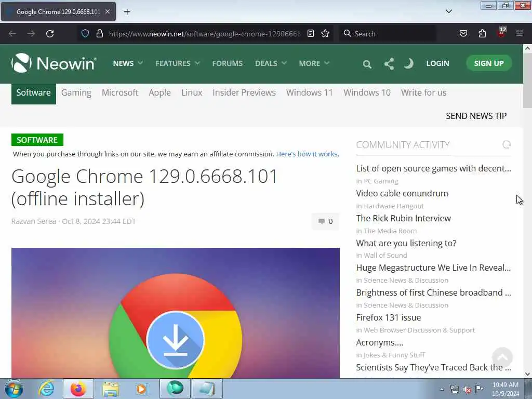This screenshot has width=532, height=399.
Task: Open the FORUMS menu item
Action: click(x=228, y=63)
